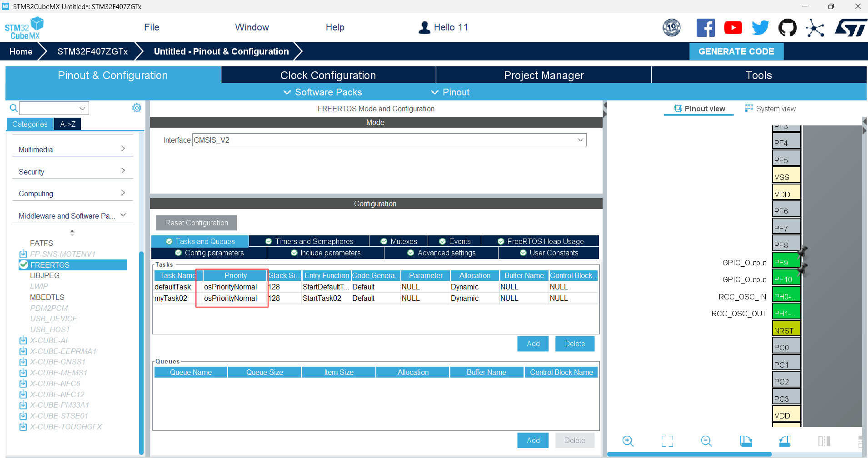Open the Window menu
Viewport: 868px width, 463px height.
252,27
